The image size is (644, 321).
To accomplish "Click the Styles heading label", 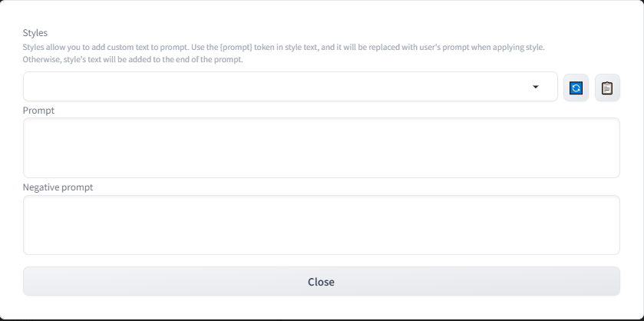I will point(35,33).
